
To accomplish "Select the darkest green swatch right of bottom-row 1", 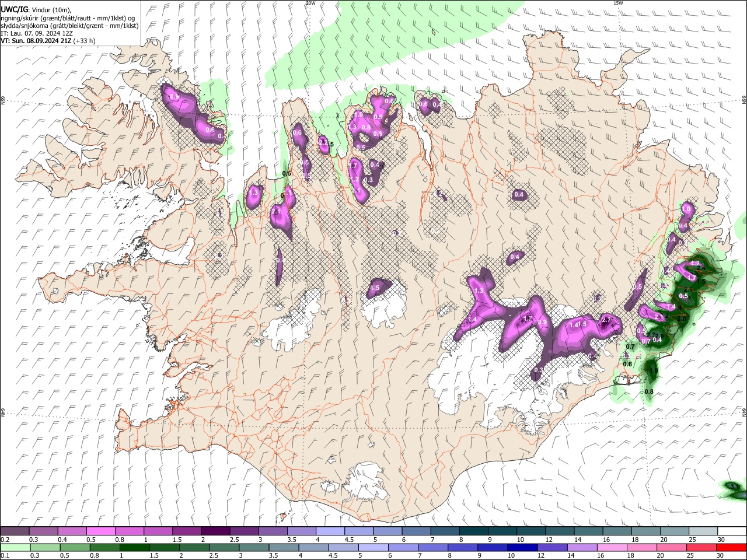I will click(134, 548).
